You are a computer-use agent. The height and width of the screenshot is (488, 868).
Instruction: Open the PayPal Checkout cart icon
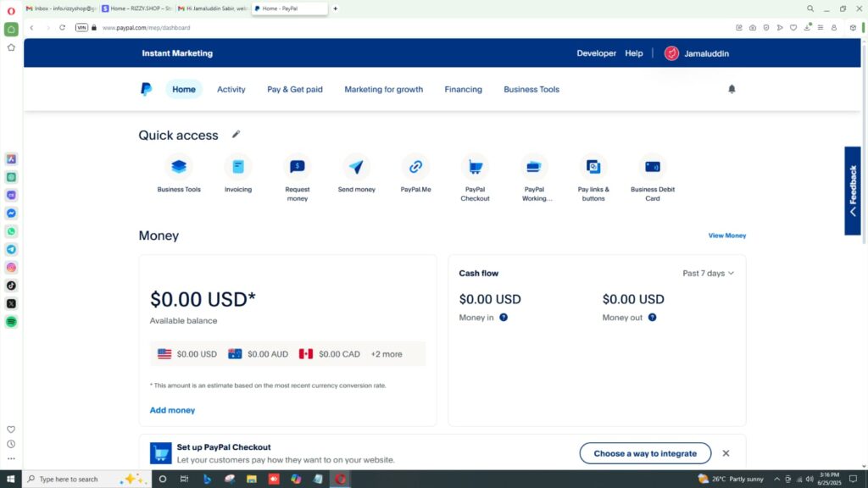point(475,167)
